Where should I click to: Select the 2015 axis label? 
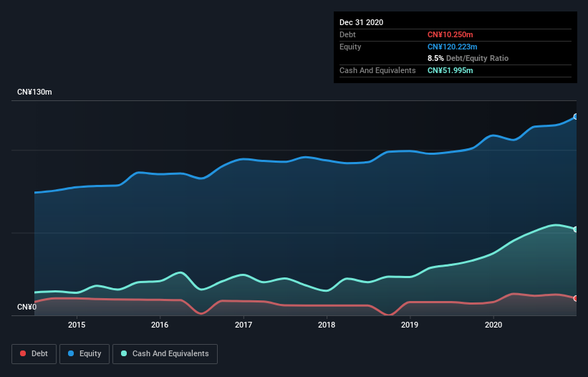coord(77,325)
